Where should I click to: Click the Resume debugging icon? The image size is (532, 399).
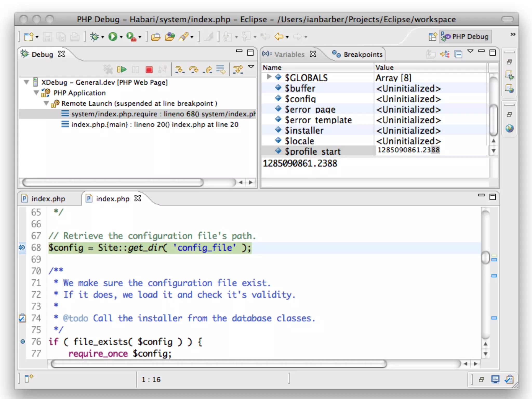(x=122, y=69)
